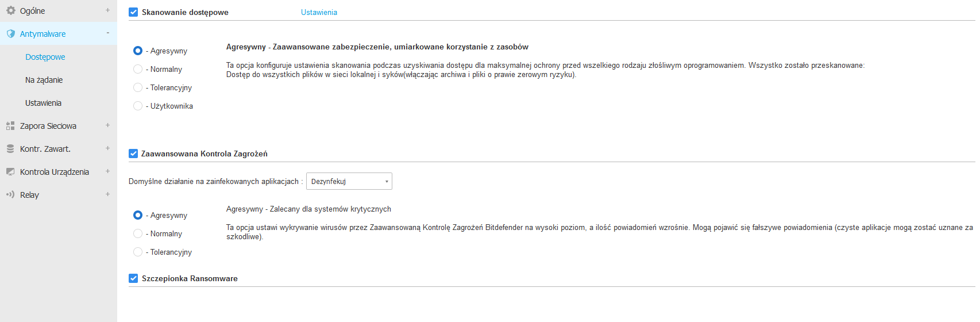Viewport: 980px width, 322px height.
Task: Select Normalny on-access scanning level
Action: (x=138, y=69)
